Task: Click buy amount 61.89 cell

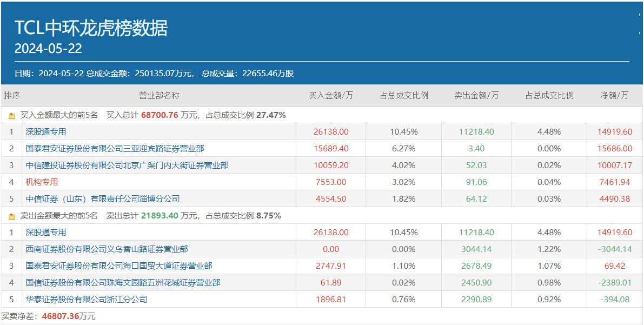Action: point(331,283)
